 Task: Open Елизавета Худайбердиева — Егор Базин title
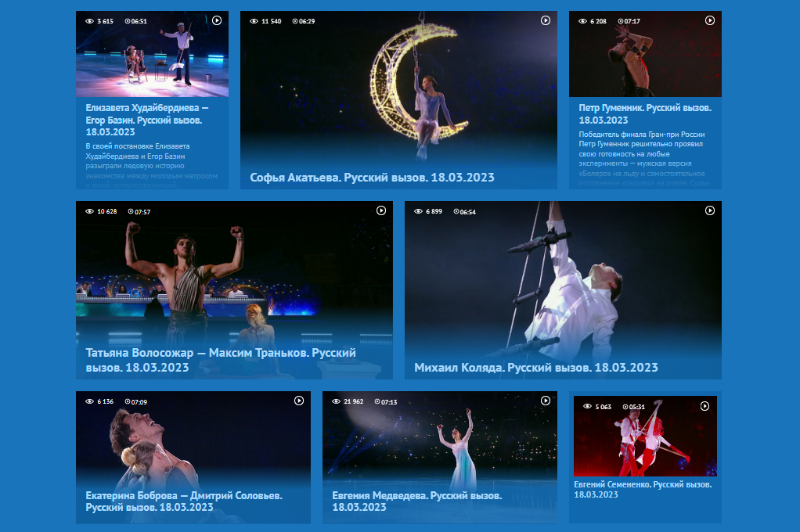[147, 120]
